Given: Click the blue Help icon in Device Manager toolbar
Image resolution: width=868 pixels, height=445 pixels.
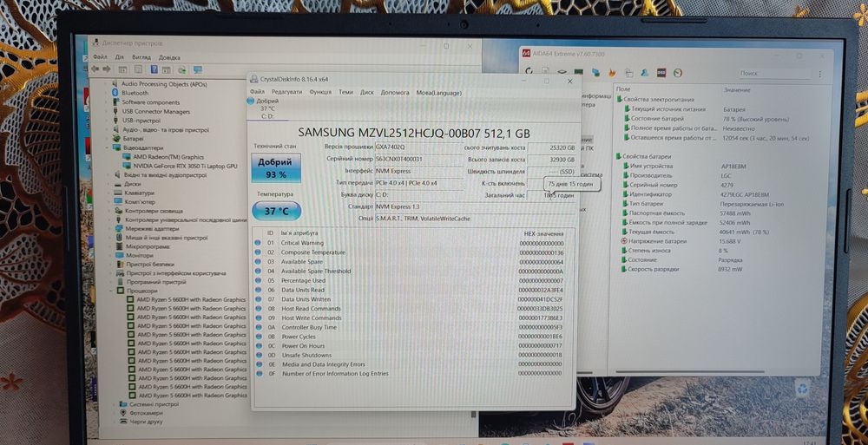Looking at the screenshot, I should 154,69.
